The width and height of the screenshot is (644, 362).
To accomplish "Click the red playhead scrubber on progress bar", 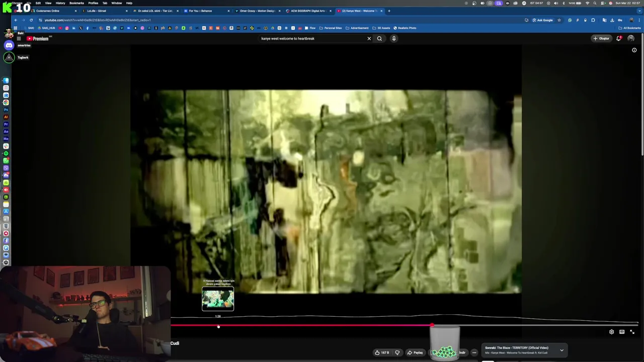I will 432,325.
